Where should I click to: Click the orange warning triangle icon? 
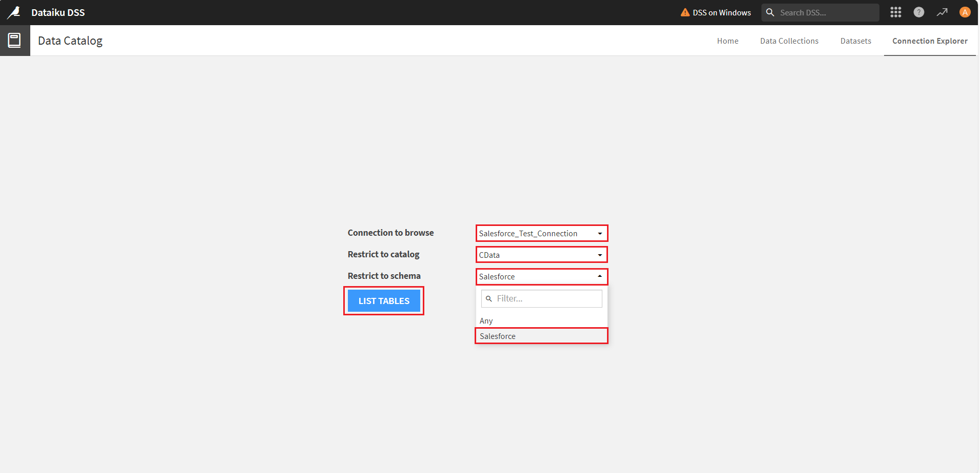click(x=684, y=12)
